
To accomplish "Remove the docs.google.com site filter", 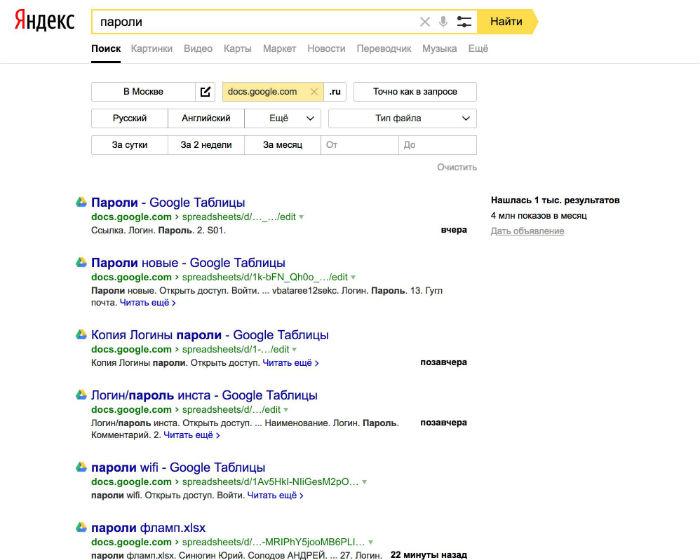I will [314, 92].
